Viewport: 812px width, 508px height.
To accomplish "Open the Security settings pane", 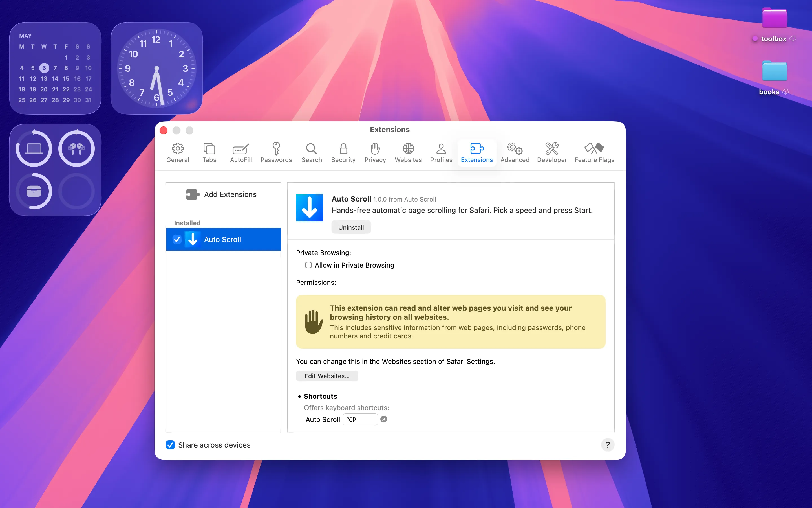I will click(x=343, y=152).
